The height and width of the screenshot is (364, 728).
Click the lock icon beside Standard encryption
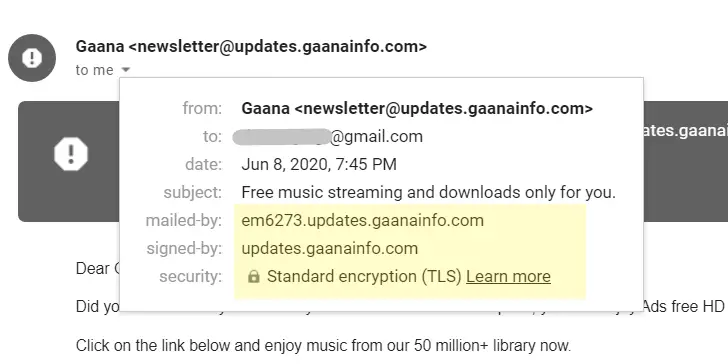tap(254, 277)
